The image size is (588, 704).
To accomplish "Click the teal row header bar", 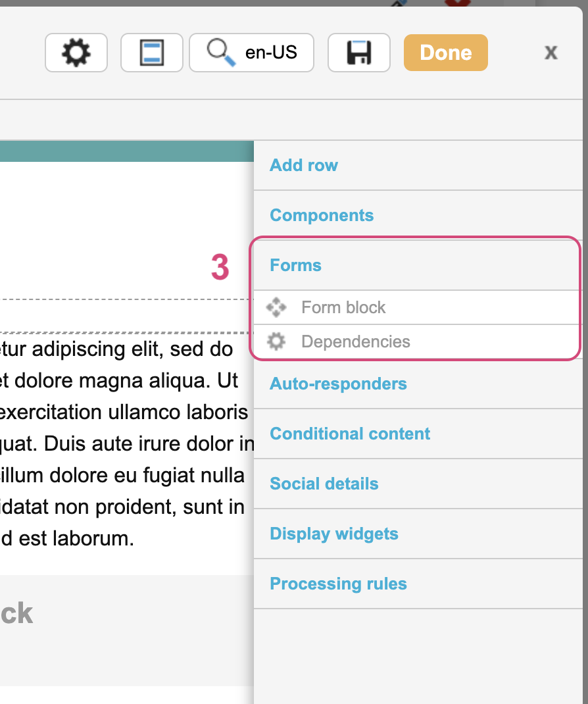I will click(x=125, y=151).
